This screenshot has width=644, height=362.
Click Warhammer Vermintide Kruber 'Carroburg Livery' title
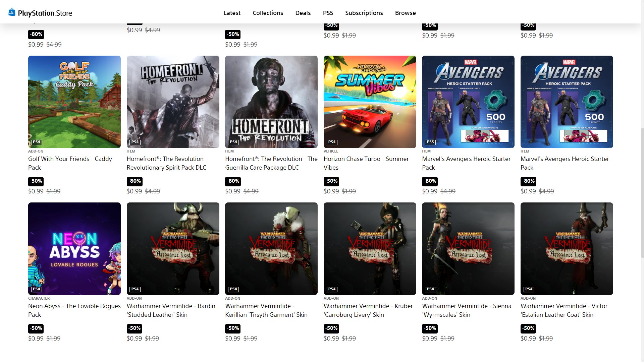coord(368,310)
